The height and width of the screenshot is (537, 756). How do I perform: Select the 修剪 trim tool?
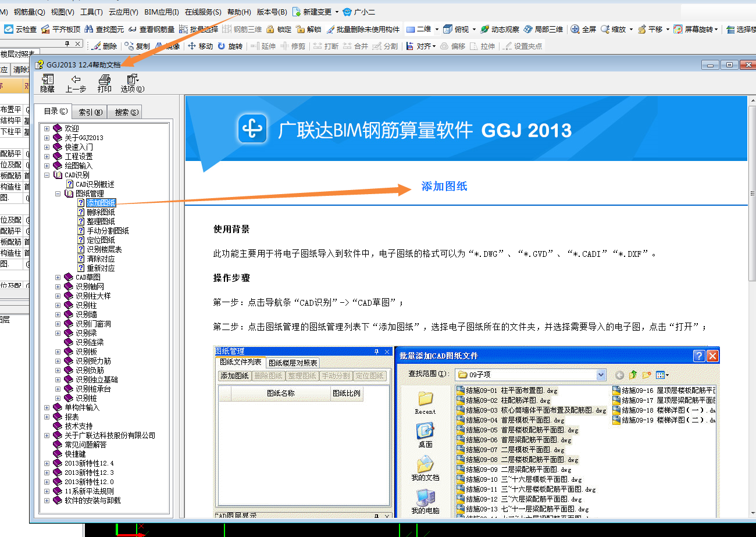point(293,46)
